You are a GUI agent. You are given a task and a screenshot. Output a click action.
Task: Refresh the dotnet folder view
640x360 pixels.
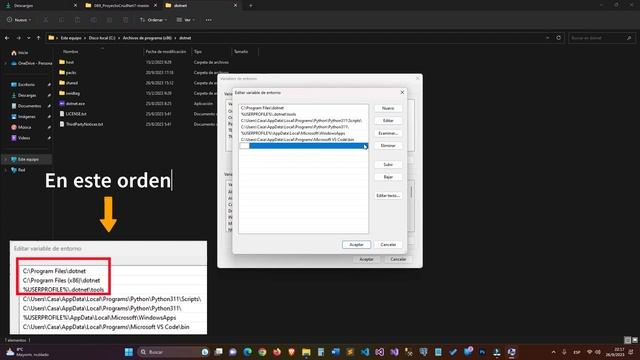point(558,38)
